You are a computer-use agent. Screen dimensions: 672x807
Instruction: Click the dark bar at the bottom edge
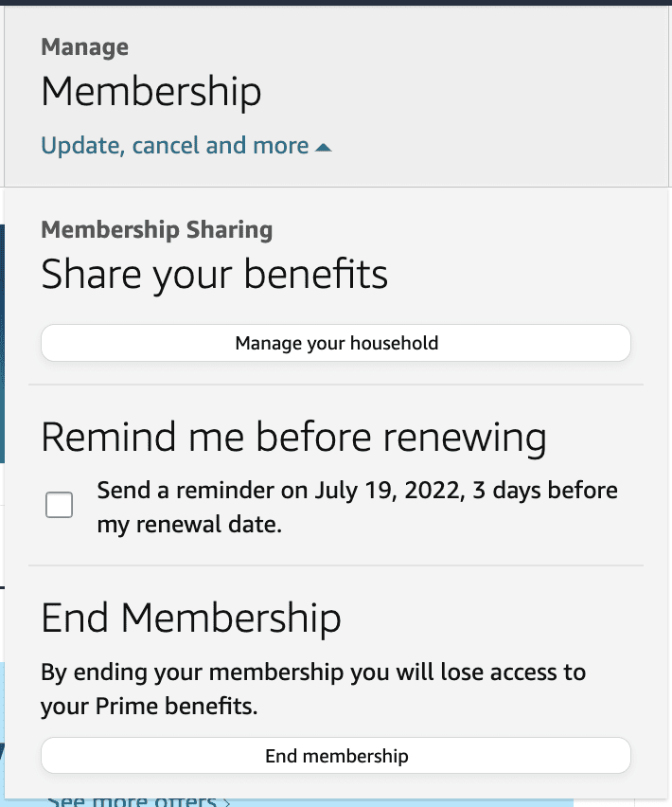(336, 804)
